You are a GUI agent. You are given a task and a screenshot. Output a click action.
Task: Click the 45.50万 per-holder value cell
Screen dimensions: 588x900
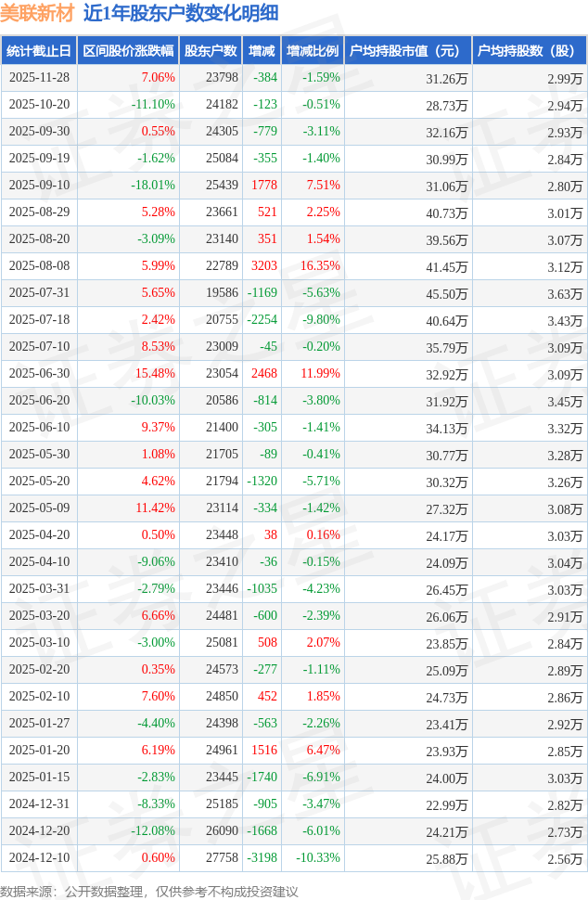[446, 293]
